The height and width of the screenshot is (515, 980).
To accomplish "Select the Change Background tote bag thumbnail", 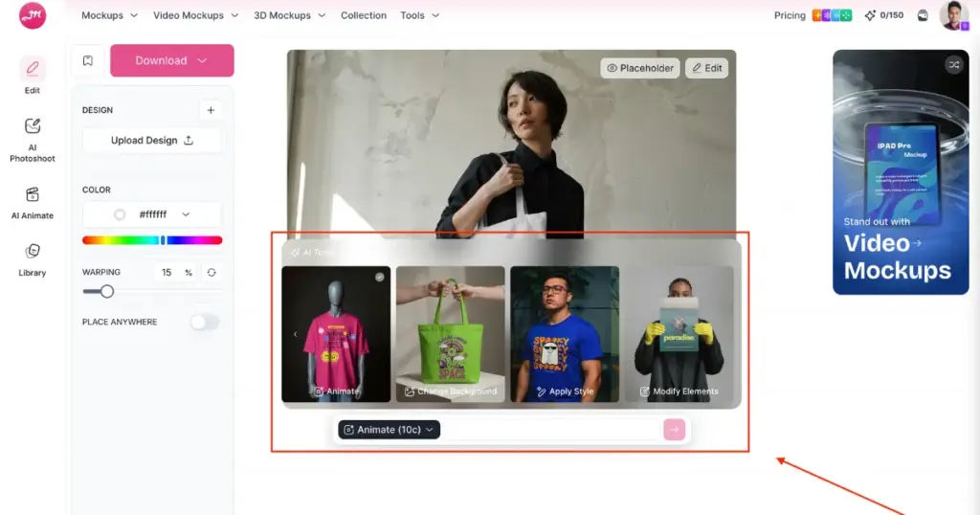I will (x=451, y=334).
